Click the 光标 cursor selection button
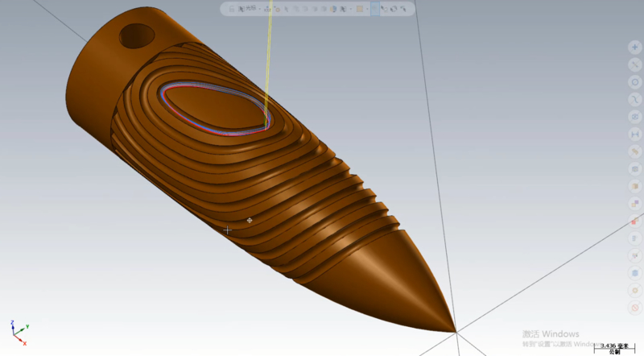 (247, 9)
